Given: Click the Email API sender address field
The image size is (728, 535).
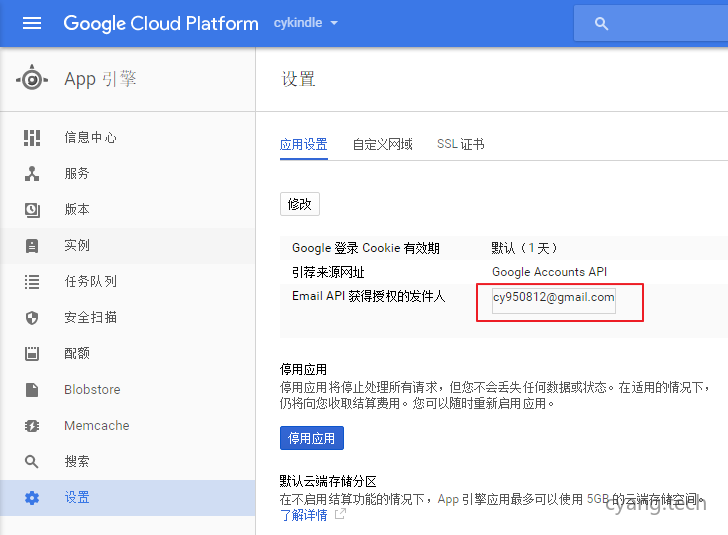Looking at the screenshot, I should click(553, 298).
